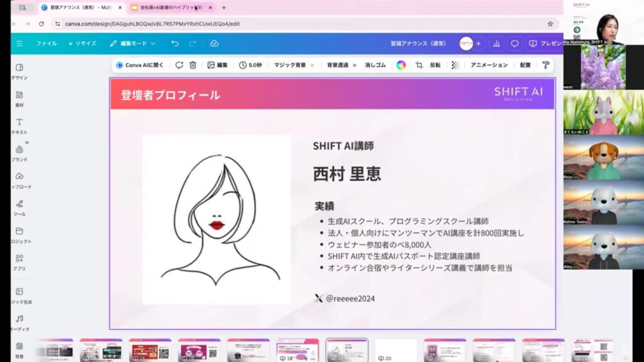
Task: Click the Canva AIに聞く button
Action: coord(140,65)
